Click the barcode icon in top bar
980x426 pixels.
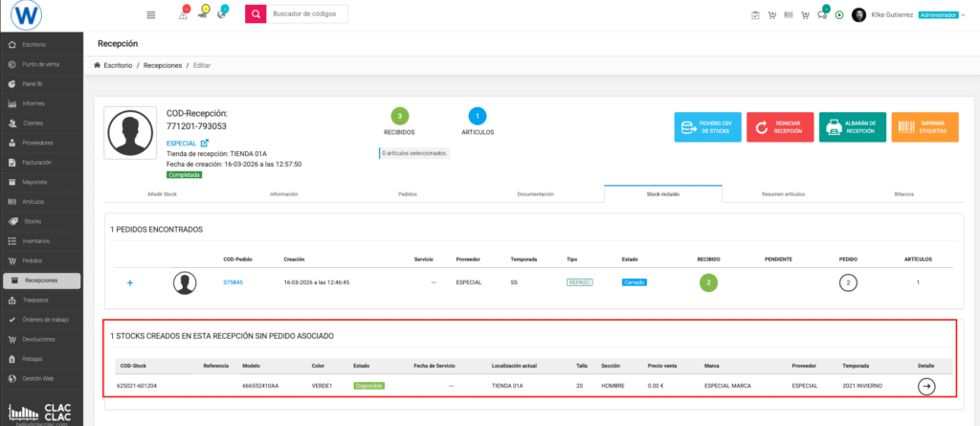pyautogui.click(x=788, y=14)
